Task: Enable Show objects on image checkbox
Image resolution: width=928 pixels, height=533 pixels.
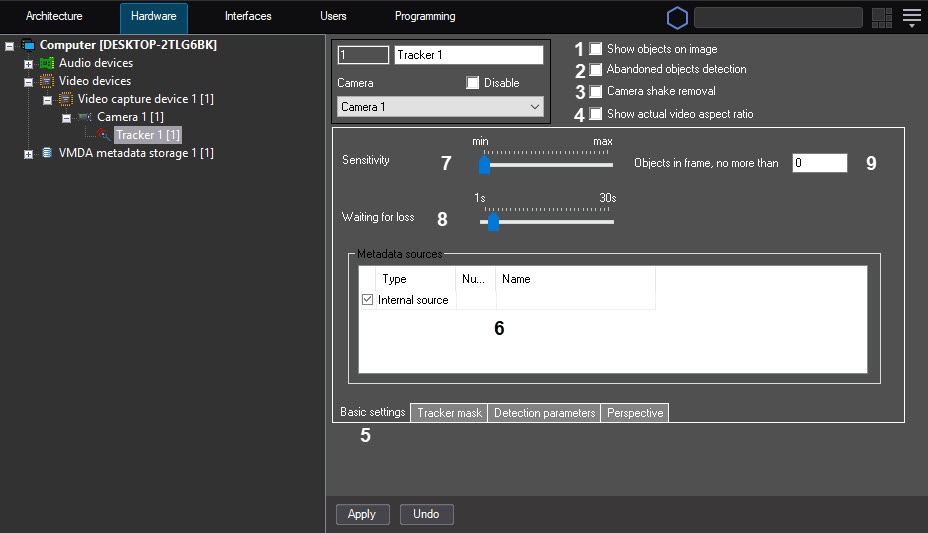Action: click(596, 48)
